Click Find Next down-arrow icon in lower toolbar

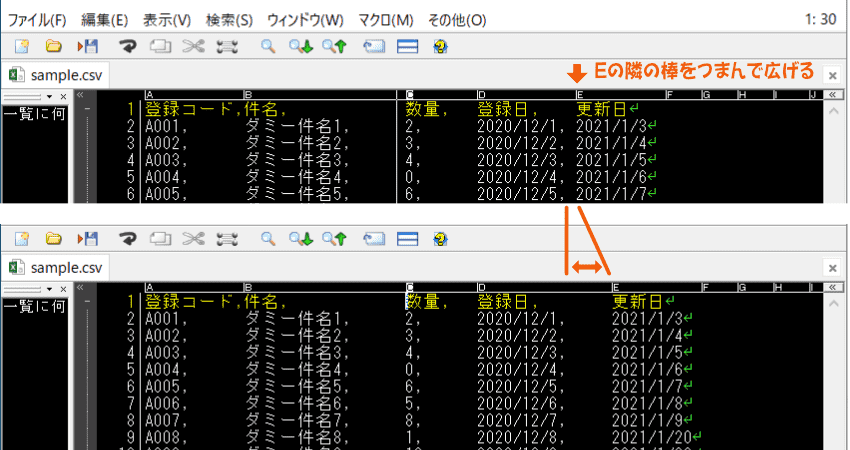301,239
